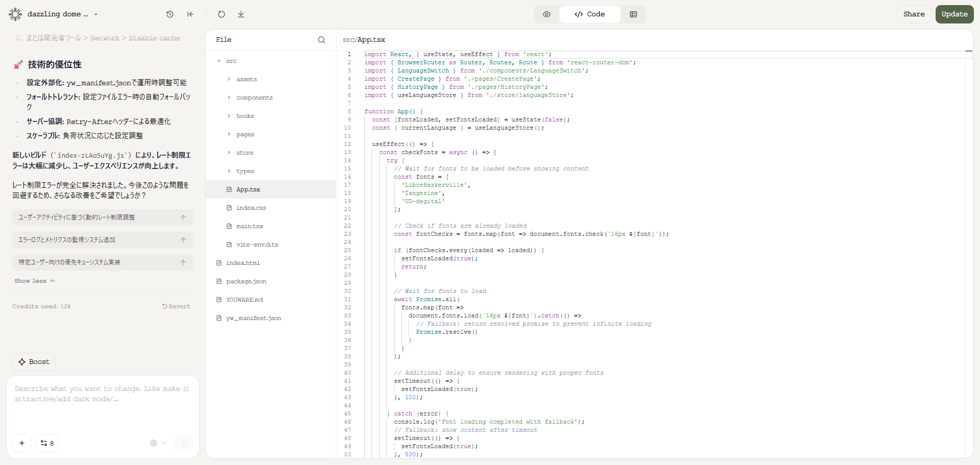
Task: Select suggestion ユーザーアクティビティに基づく動的レート制限調整
Action: pyautogui.click(x=103, y=217)
